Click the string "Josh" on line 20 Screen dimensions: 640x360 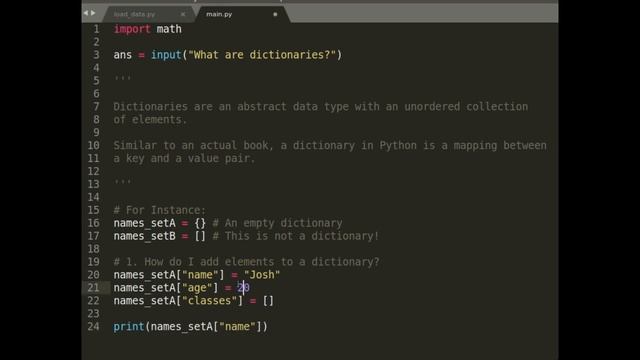[x=262, y=275]
